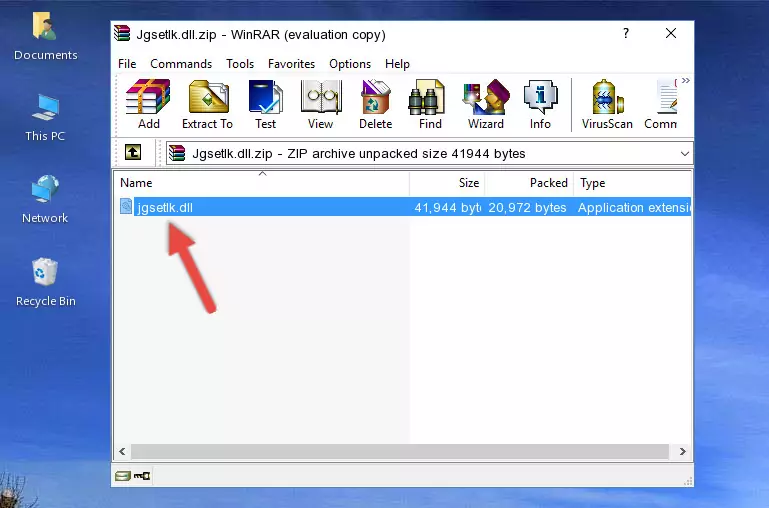This screenshot has width=769, height=508.
Task: Open the Documents desktop icon
Action: click(x=45, y=36)
